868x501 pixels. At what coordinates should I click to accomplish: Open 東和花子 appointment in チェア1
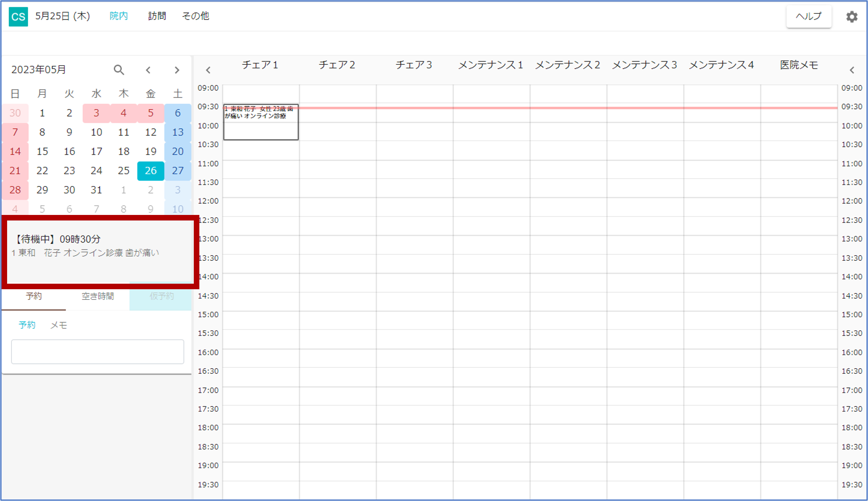[x=261, y=122]
